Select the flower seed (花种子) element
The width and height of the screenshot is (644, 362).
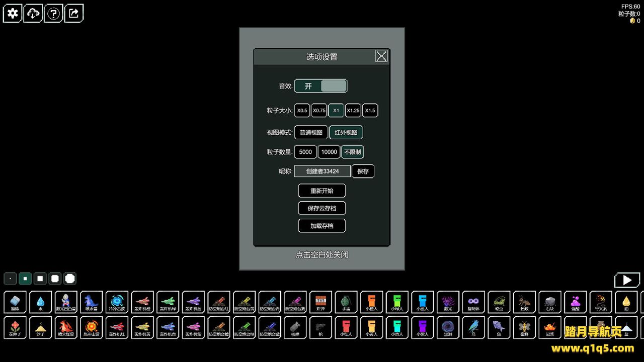[15, 327]
